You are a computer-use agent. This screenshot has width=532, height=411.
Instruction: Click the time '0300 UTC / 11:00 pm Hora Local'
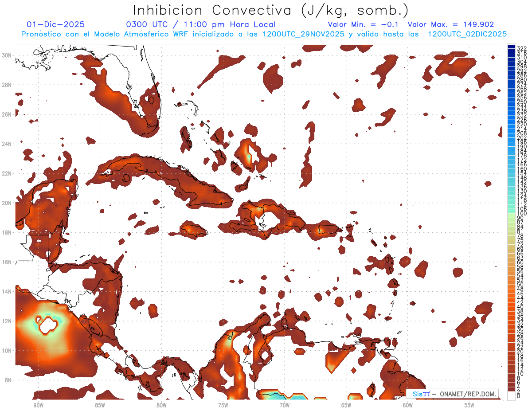[x=200, y=25]
